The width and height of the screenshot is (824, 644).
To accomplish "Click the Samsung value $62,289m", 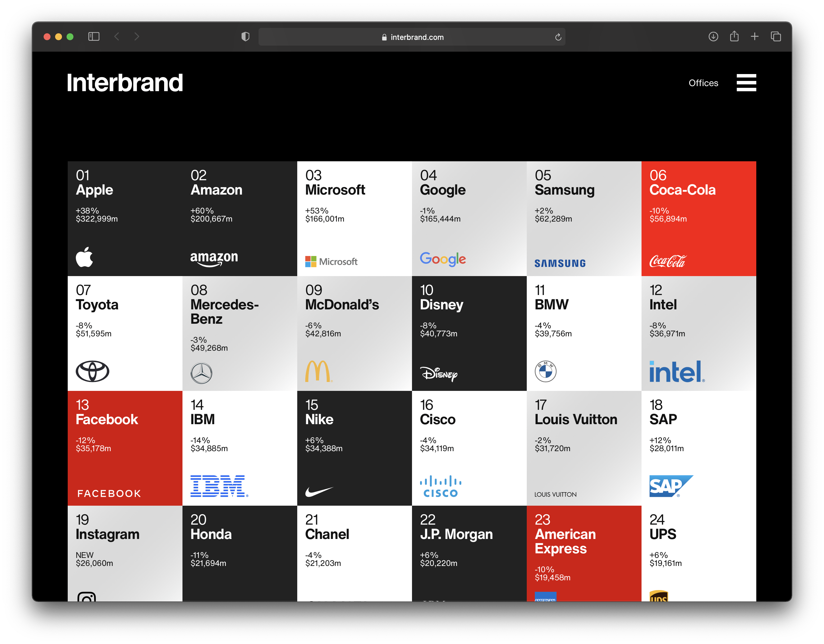I will click(x=553, y=219).
